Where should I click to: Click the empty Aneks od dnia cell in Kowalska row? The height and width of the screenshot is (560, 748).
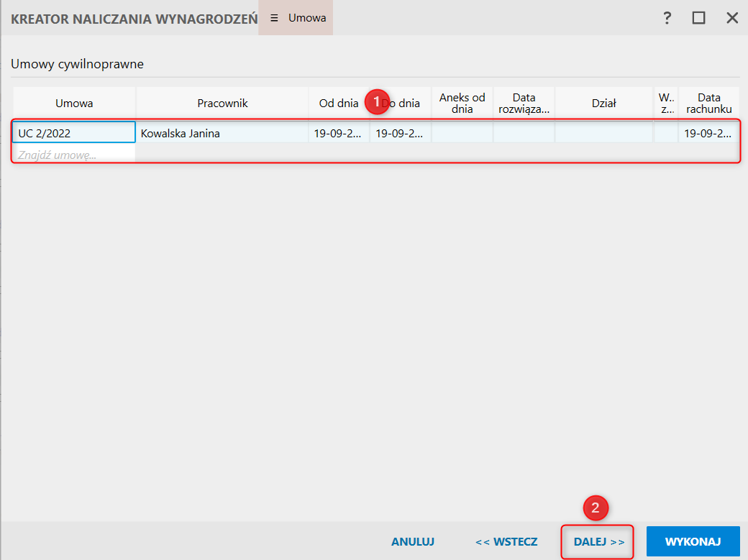[462, 133]
